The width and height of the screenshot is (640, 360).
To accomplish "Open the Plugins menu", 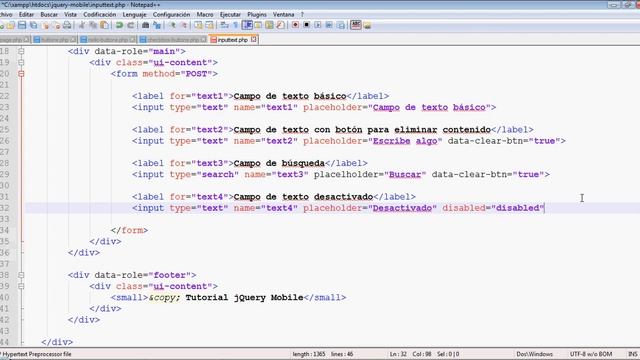I will coord(257,14).
